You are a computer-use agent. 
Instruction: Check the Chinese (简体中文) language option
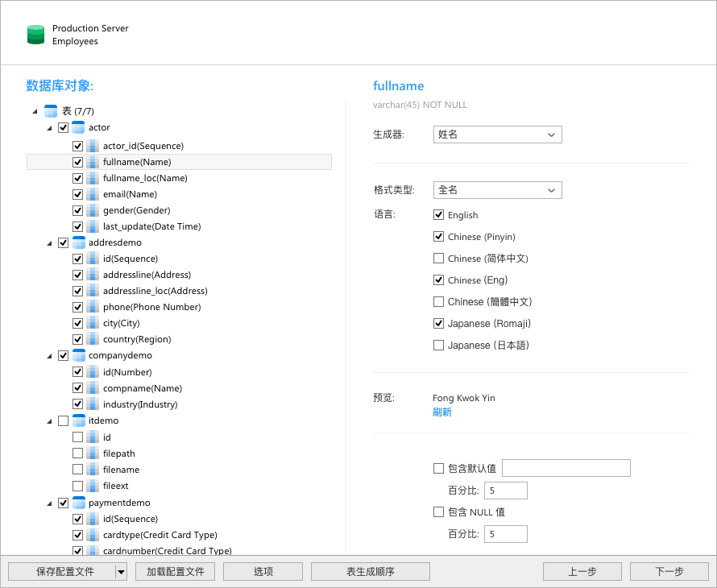[439, 259]
